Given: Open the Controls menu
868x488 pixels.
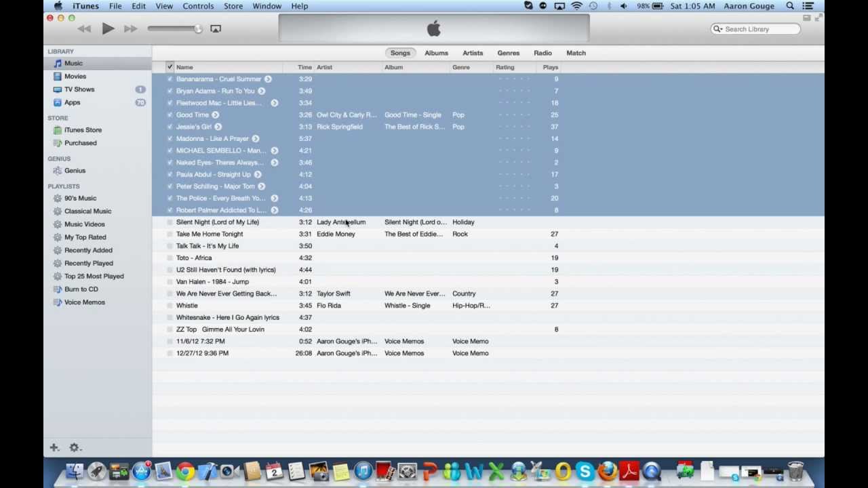Looking at the screenshot, I should (x=198, y=6).
